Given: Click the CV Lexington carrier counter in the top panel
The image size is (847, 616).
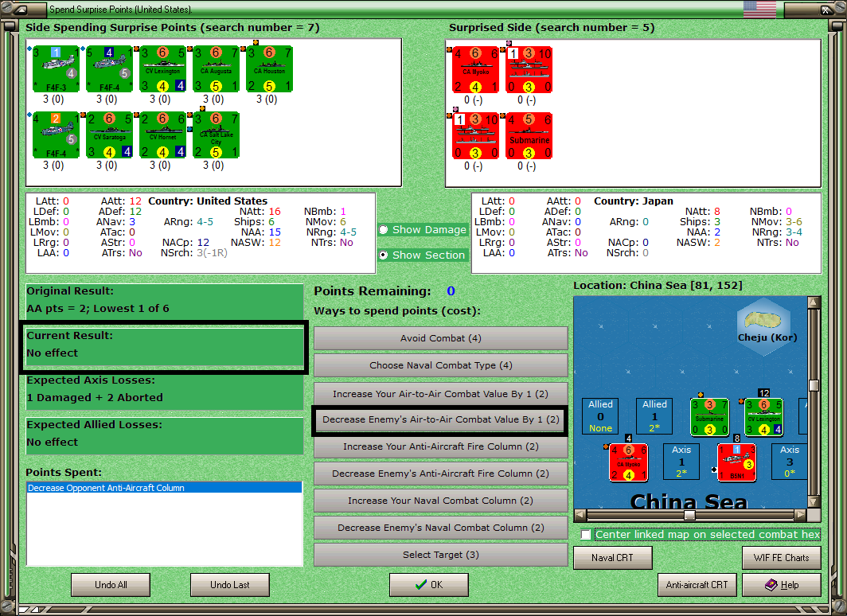Looking at the screenshot, I should pos(162,69).
